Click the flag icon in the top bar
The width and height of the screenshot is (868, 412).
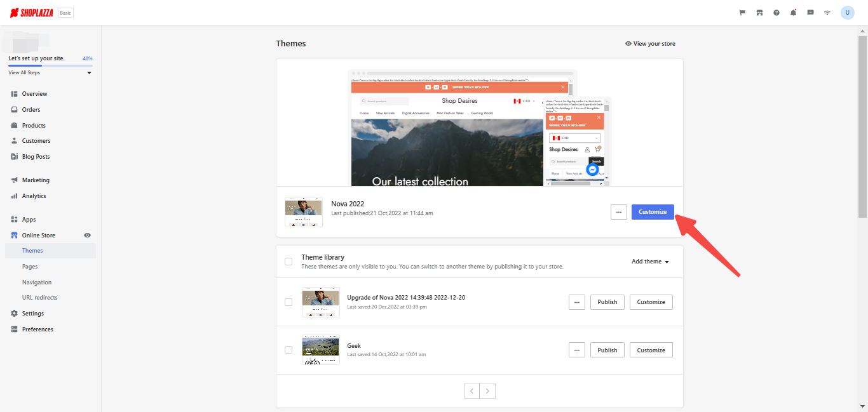[x=742, y=13]
